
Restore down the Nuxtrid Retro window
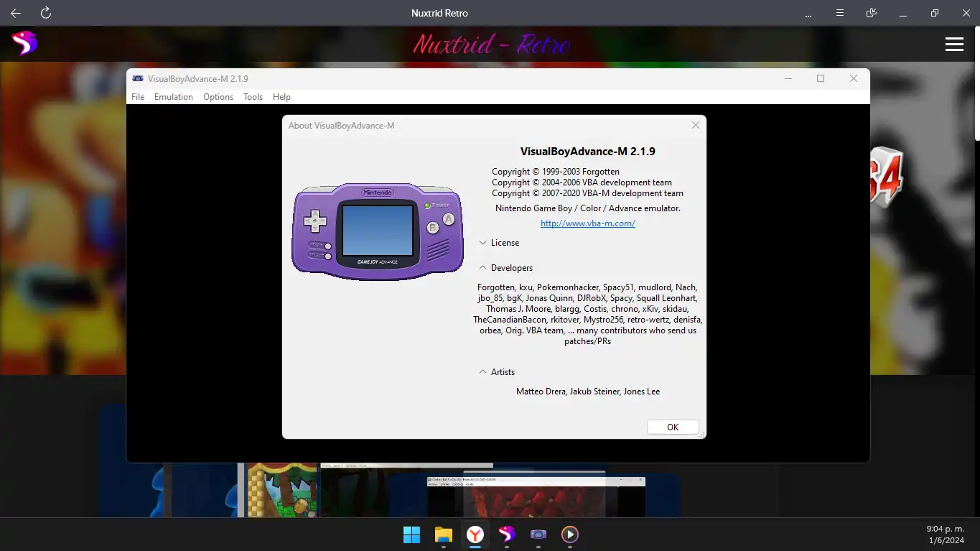(934, 13)
